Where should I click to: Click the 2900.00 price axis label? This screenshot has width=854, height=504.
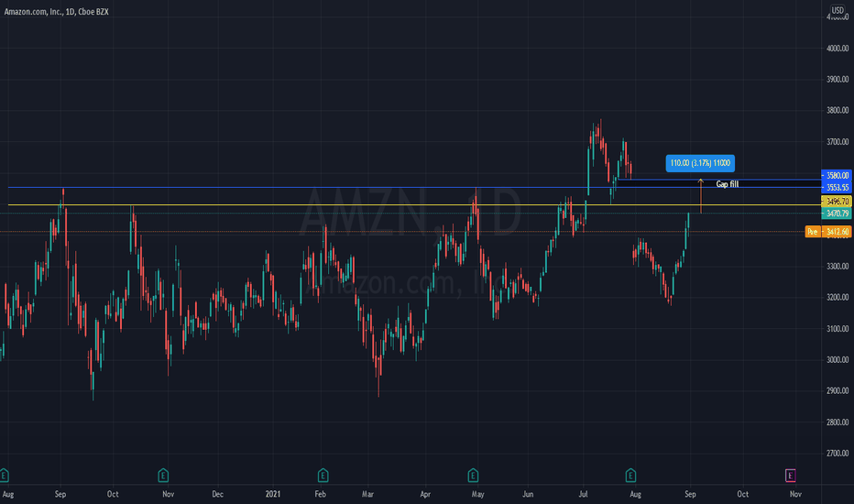point(838,390)
